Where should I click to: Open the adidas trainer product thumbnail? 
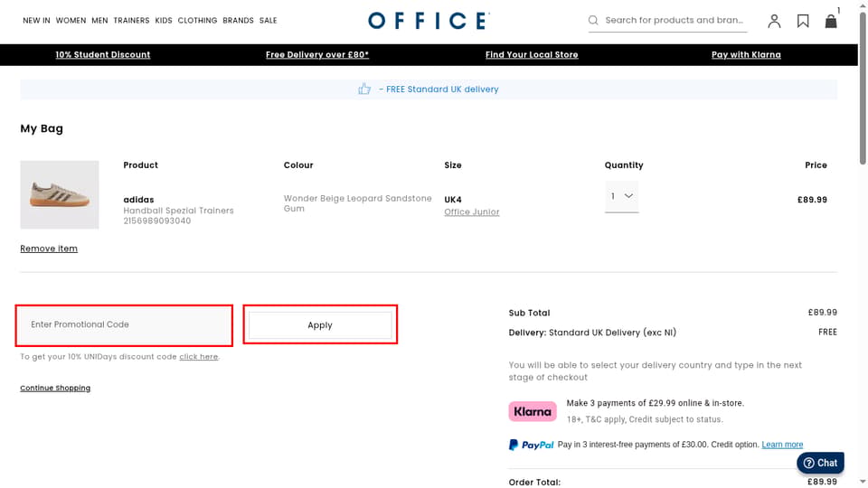pos(60,195)
